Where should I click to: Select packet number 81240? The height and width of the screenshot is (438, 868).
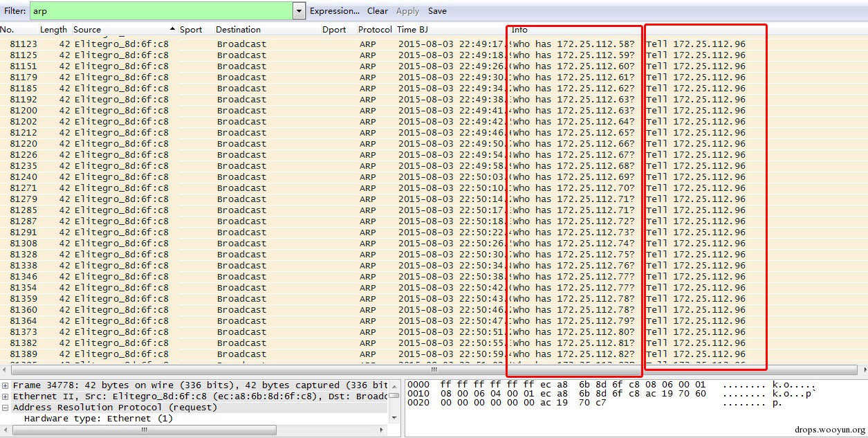[24, 177]
